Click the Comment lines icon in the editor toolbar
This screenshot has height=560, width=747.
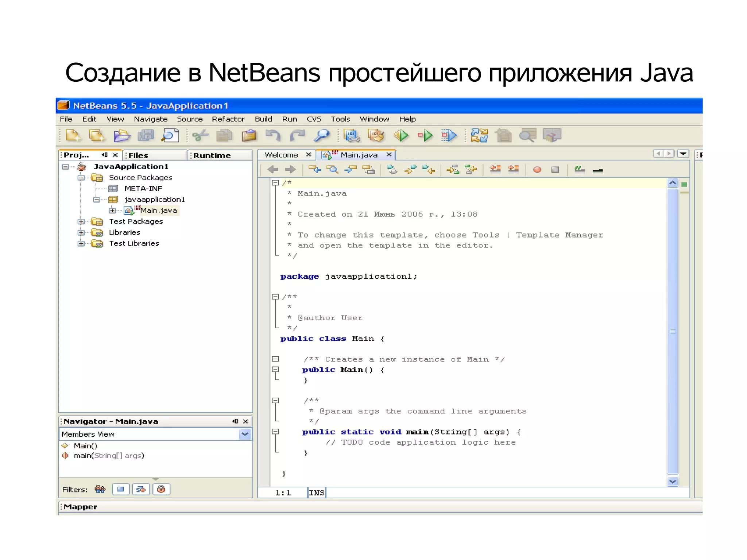[580, 170]
